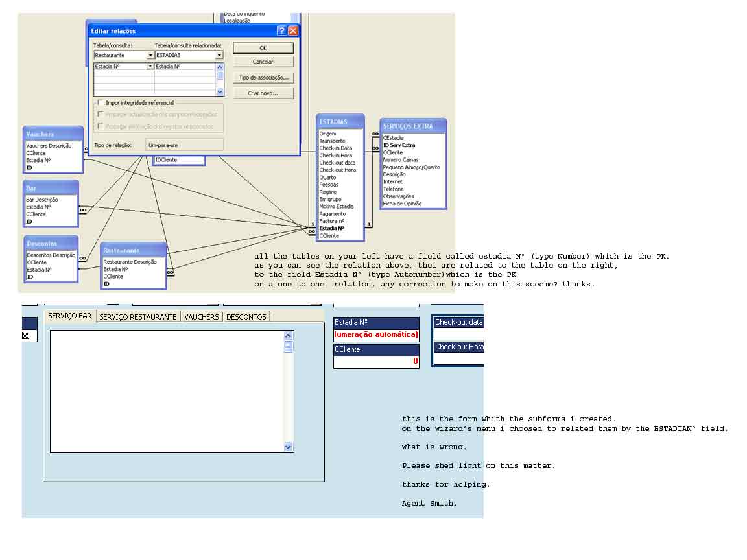The image size is (747, 560).
Task: Click the Estadia Nº autonumber field on the form
Action: pos(376,334)
